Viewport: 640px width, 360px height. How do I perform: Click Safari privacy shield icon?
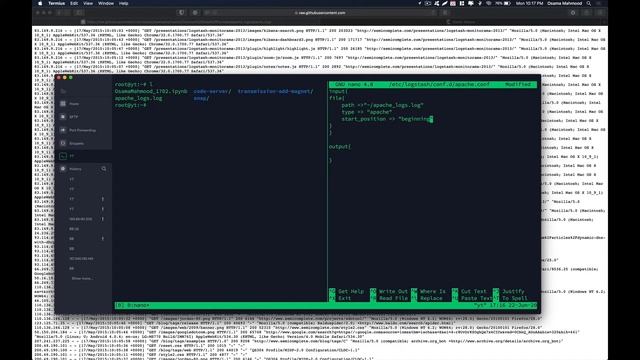182,13
